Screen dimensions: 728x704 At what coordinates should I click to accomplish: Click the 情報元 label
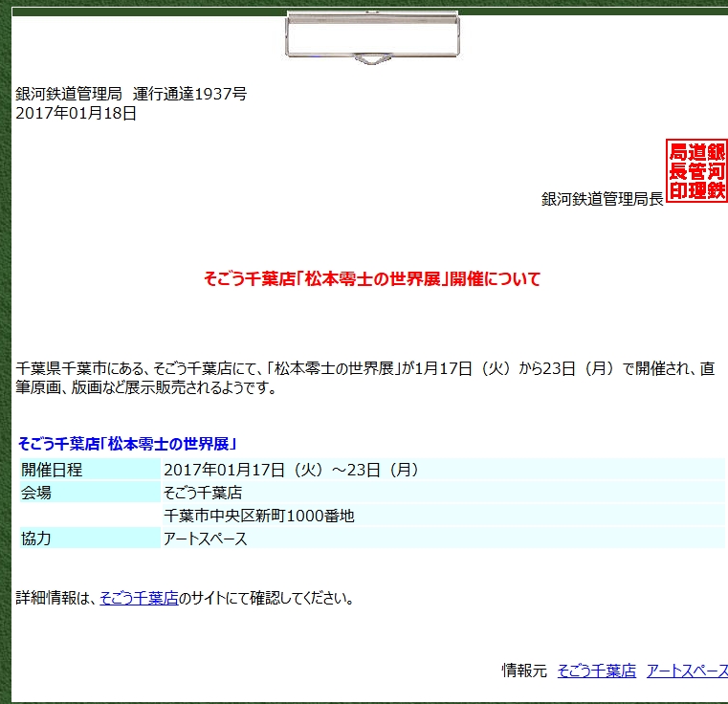point(524,671)
